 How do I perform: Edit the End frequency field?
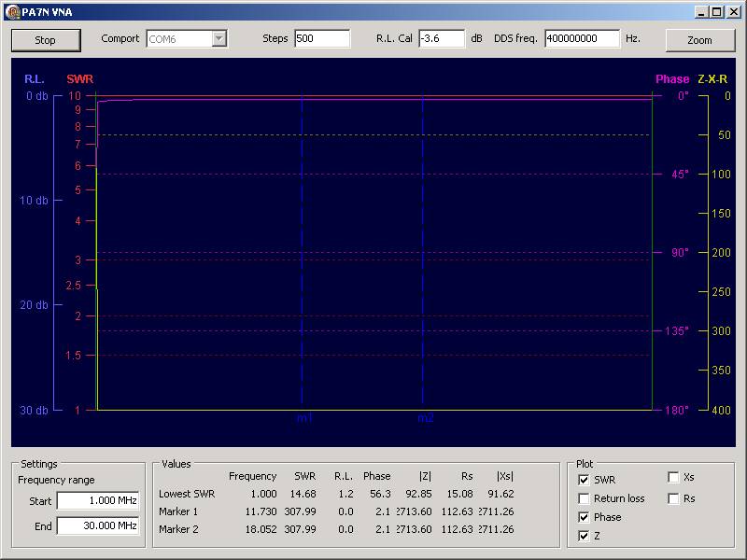tap(97, 525)
